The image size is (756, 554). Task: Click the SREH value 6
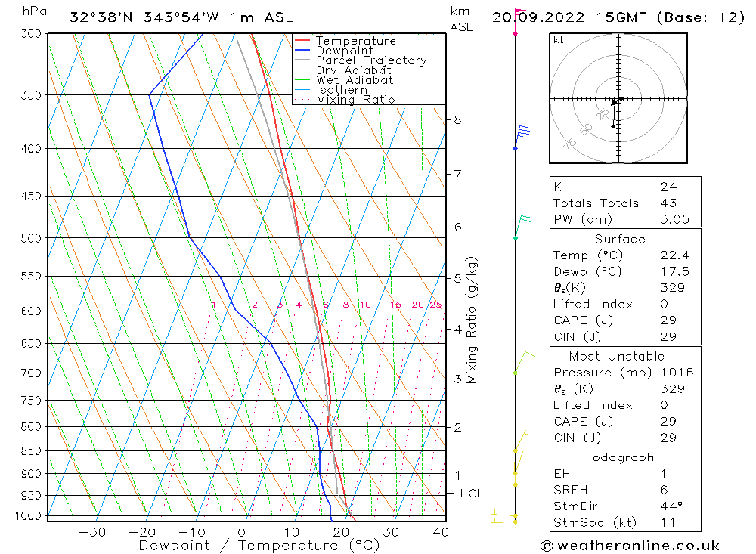click(x=665, y=490)
